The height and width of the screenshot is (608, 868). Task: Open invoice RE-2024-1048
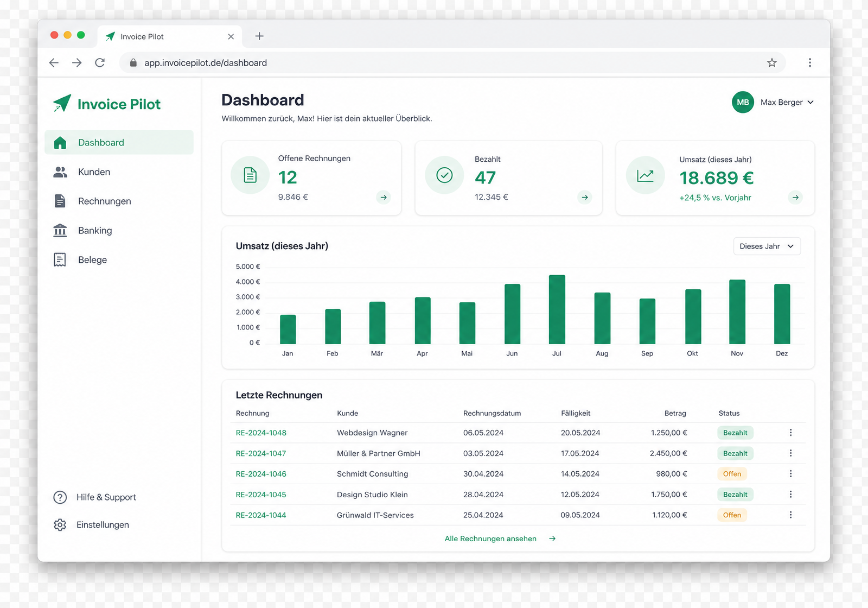261,433
